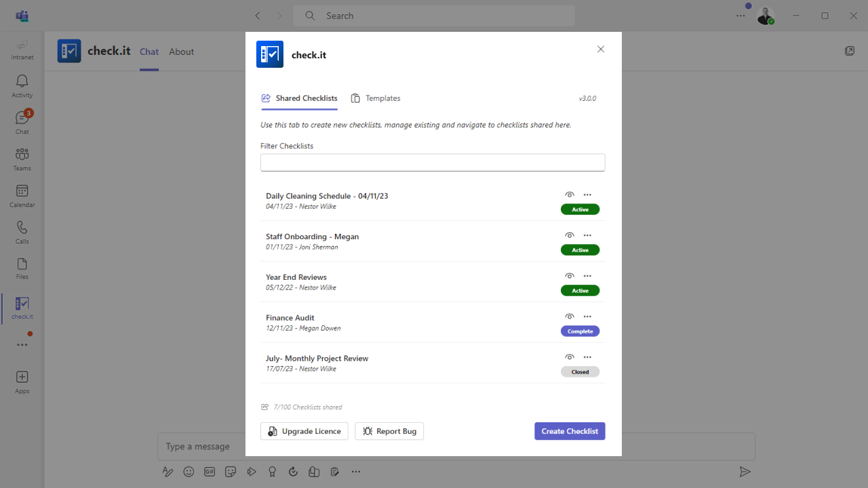Toggle eye icon for Finance Audit
This screenshot has width=868, height=488.
tap(570, 317)
